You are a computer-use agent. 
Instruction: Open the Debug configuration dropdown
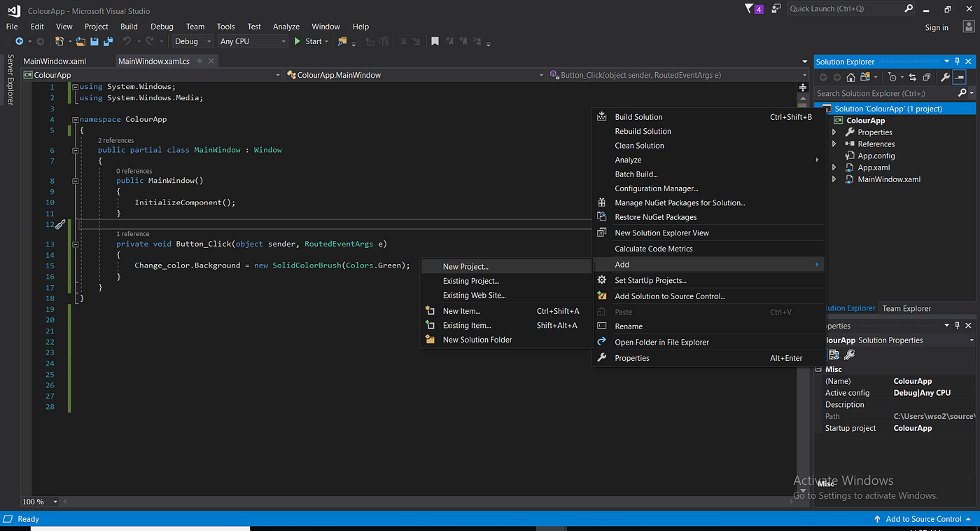193,41
